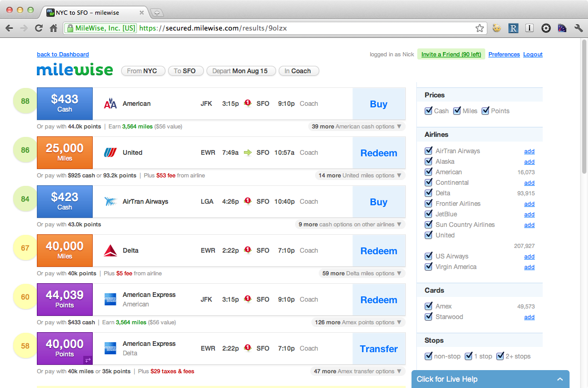The width and height of the screenshot is (588, 388).
Task: Open the wrench settings menu icon
Action: pyautogui.click(x=579, y=28)
